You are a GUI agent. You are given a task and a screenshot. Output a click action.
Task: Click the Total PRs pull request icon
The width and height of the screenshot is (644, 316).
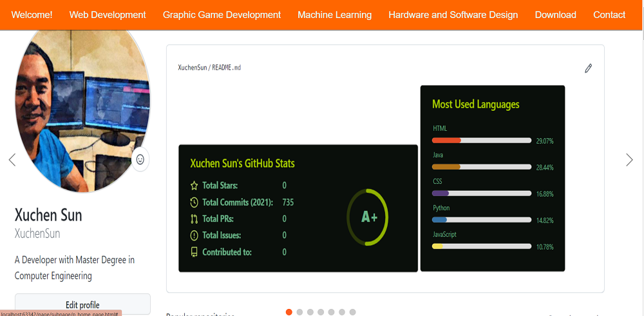pos(194,219)
